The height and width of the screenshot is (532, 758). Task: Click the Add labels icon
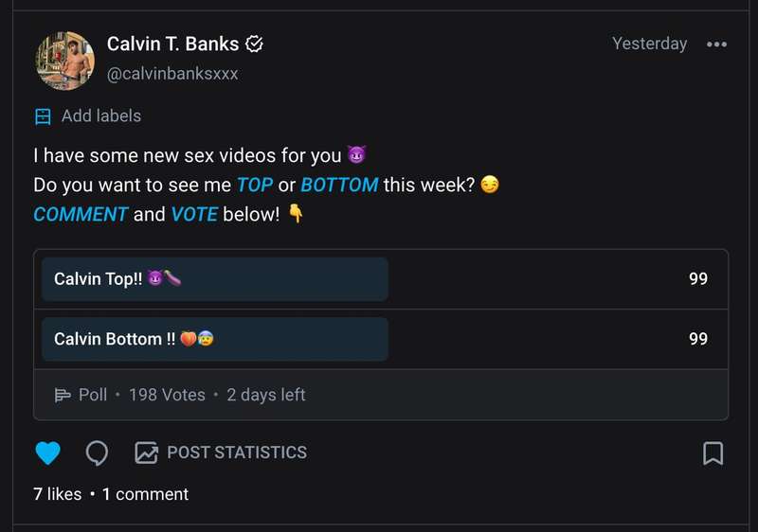pos(43,116)
